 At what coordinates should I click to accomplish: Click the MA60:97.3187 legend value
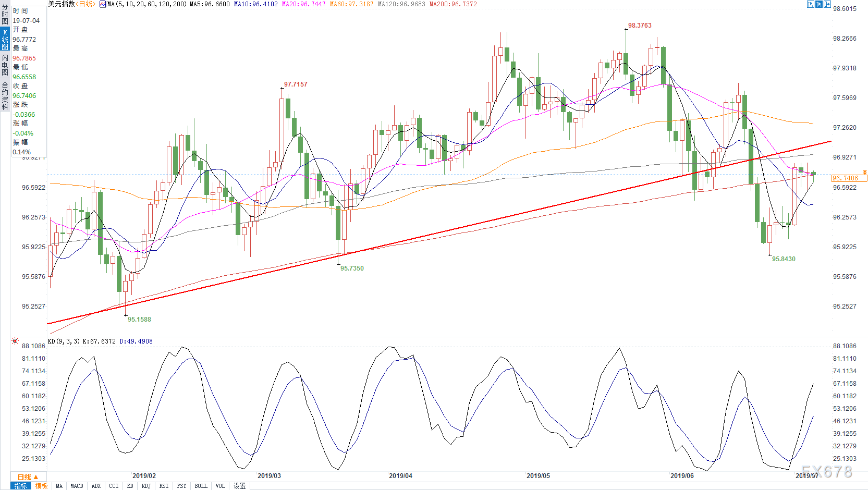point(351,4)
